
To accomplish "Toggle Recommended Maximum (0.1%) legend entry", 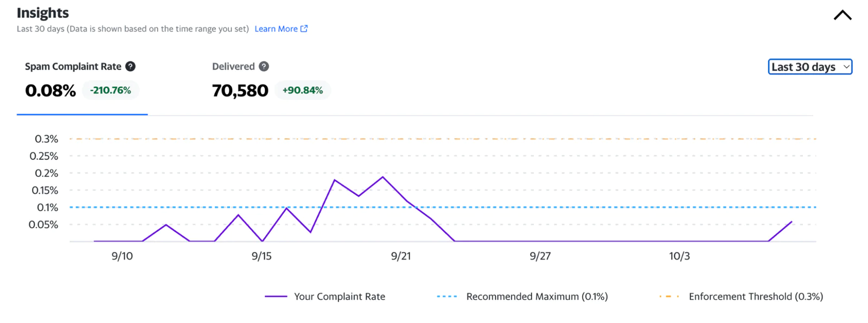I will [x=537, y=296].
